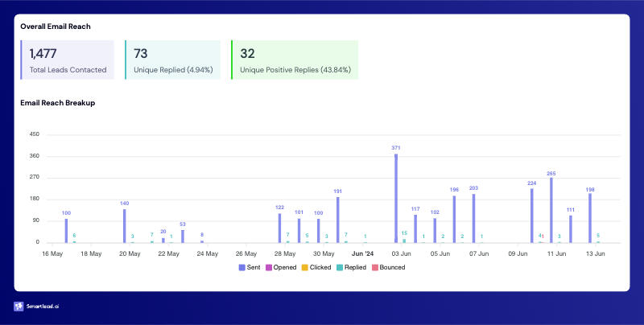
Task: Click the Replied bar labeled 15
Action: [x=404, y=240]
